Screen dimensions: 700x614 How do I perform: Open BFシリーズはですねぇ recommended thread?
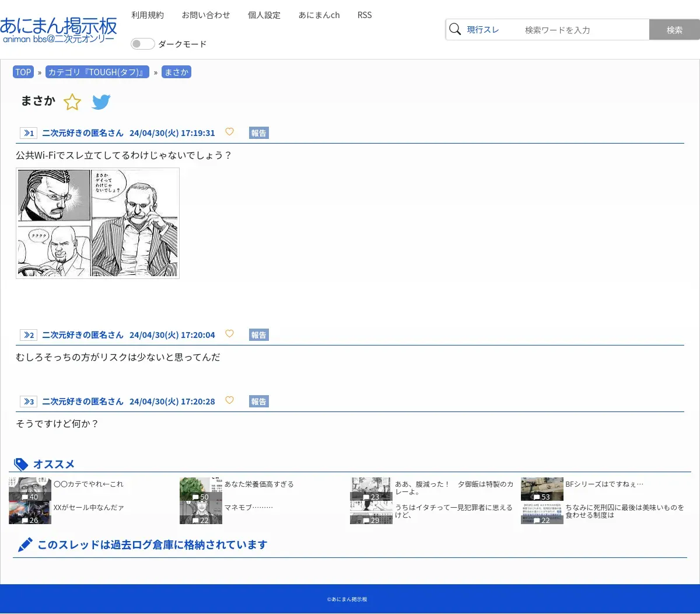coord(604,484)
